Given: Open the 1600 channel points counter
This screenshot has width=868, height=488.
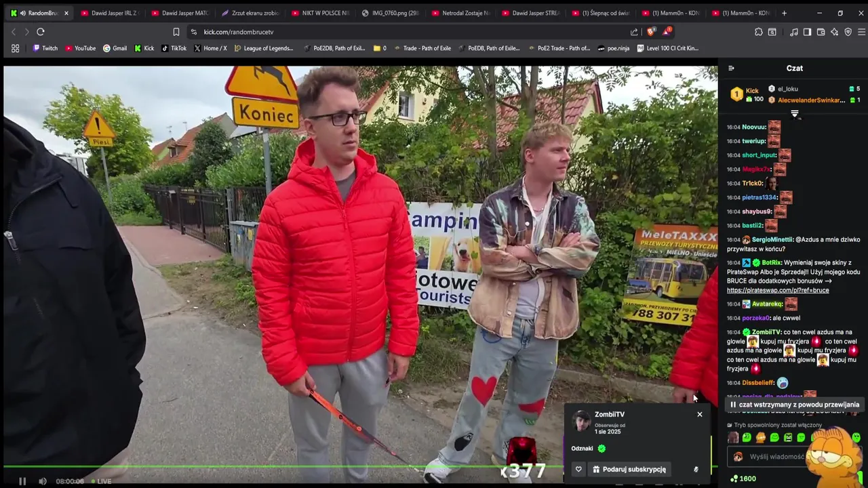Looking at the screenshot, I should [743, 479].
